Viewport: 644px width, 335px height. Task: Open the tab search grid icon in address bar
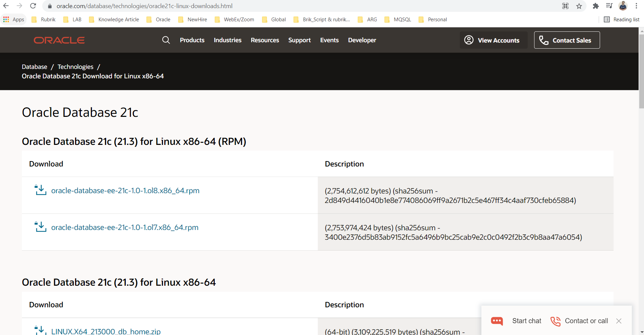tap(565, 6)
